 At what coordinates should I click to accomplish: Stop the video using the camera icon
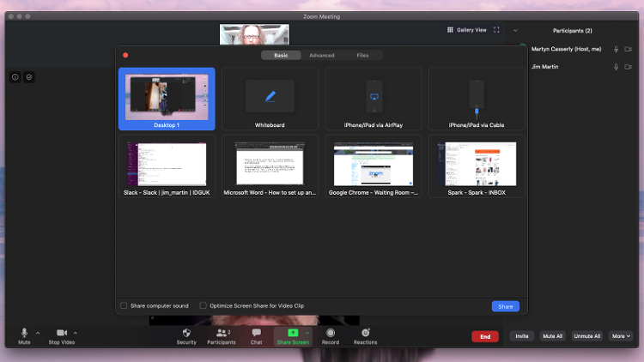click(x=62, y=333)
